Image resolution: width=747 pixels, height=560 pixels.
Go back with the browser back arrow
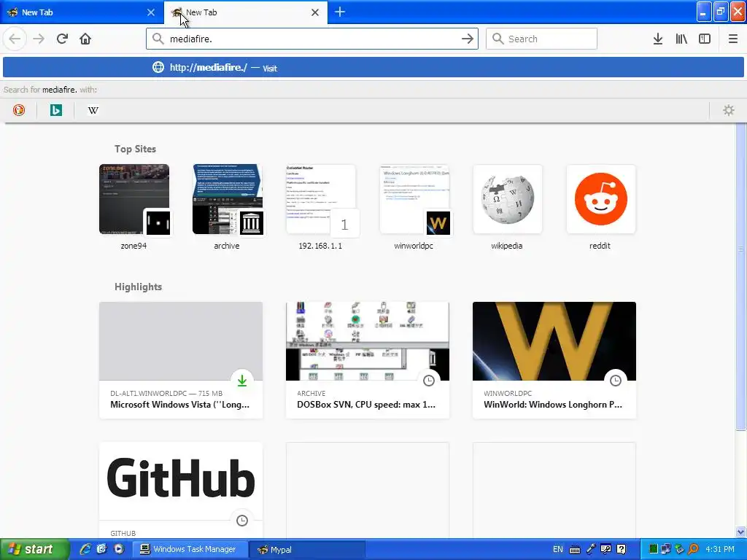point(15,39)
